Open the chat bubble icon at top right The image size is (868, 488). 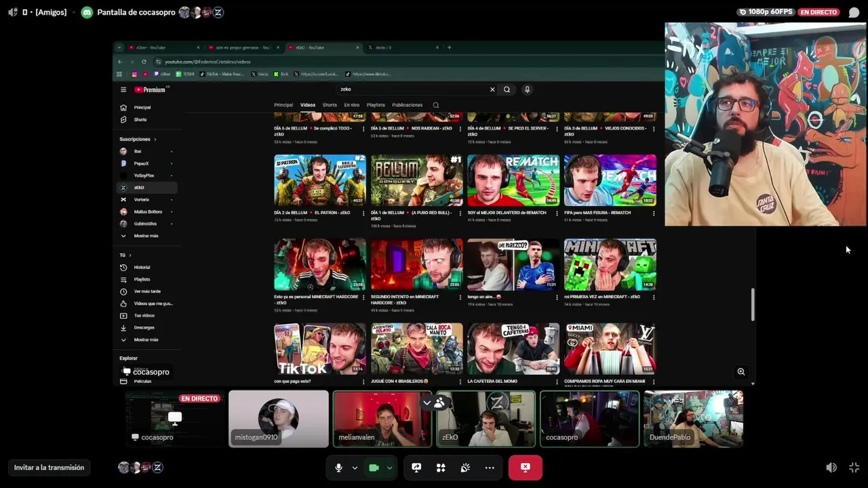point(854,12)
